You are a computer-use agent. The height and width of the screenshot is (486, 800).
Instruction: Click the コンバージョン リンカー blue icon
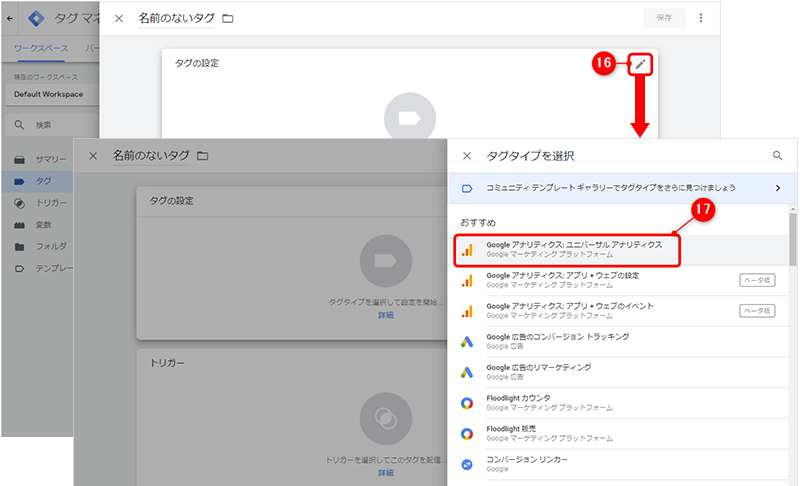tap(467, 465)
